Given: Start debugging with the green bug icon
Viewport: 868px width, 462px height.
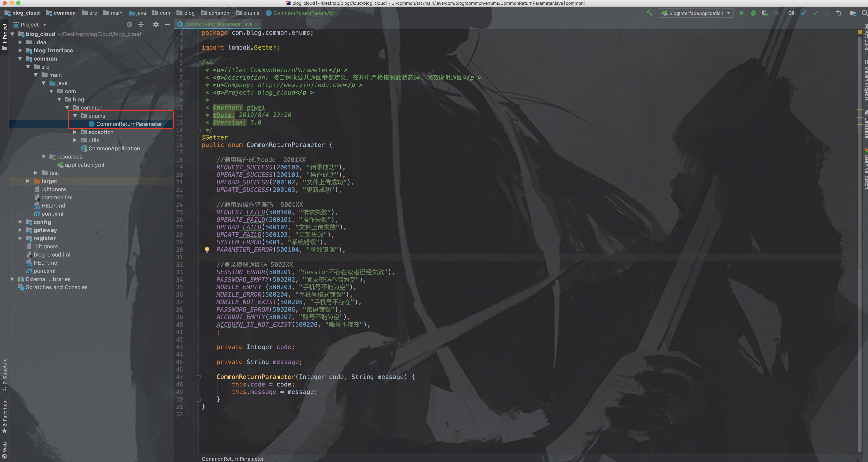Looking at the screenshot, I should click(x=753, y=13).
